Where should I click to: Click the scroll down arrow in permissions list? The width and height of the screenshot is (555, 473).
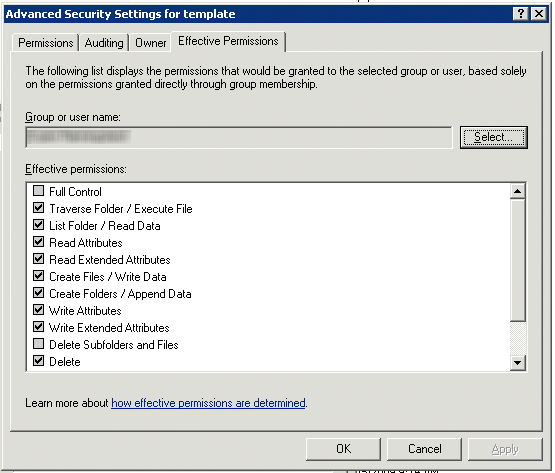click(x=517, y=363)
